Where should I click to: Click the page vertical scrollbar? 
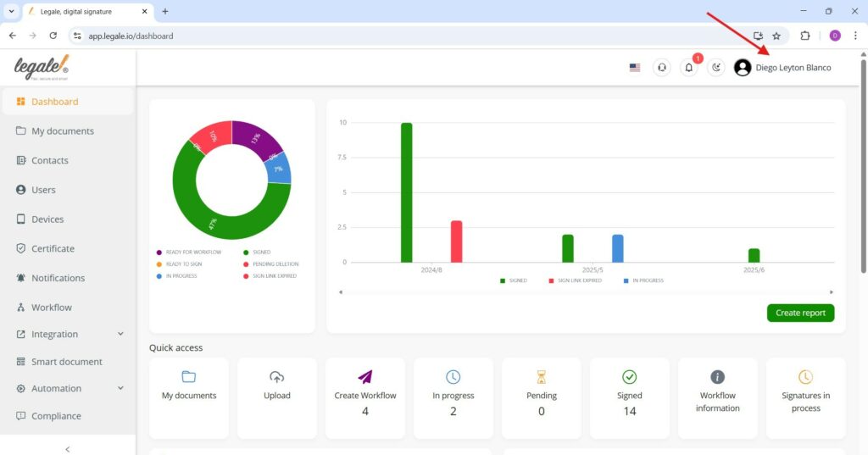[x=864, y=166]
